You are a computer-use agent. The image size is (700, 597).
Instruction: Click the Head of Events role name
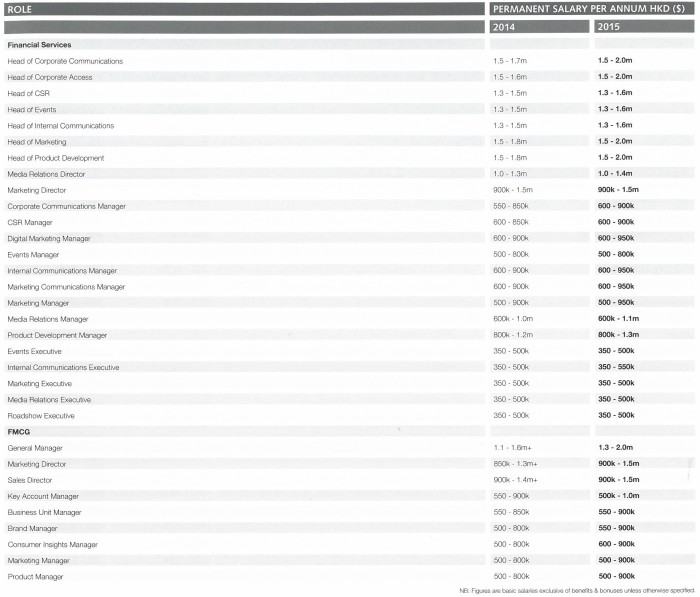(x=31, y=109)
